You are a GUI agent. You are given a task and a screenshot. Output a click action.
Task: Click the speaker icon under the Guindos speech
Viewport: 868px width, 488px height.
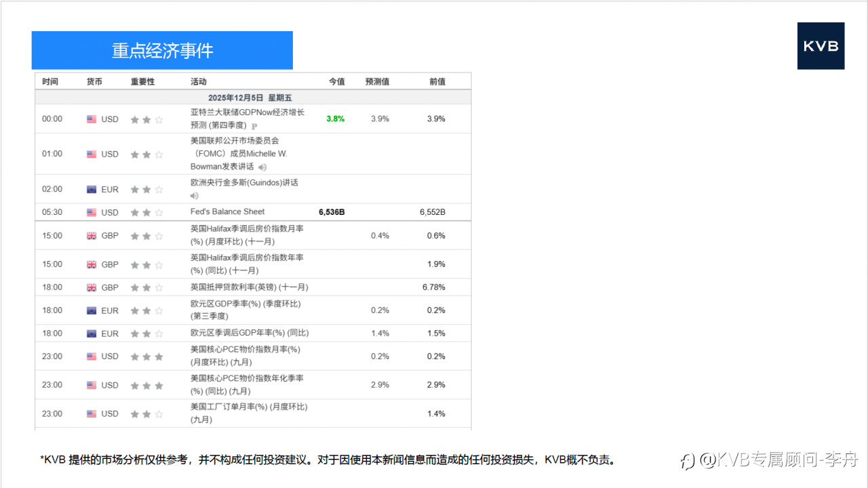(195, 196)
